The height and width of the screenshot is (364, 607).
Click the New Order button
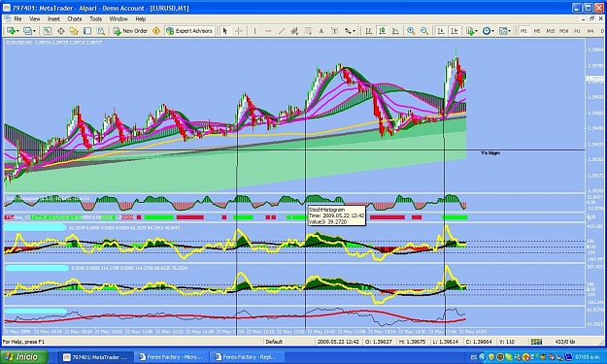[130, 31]
